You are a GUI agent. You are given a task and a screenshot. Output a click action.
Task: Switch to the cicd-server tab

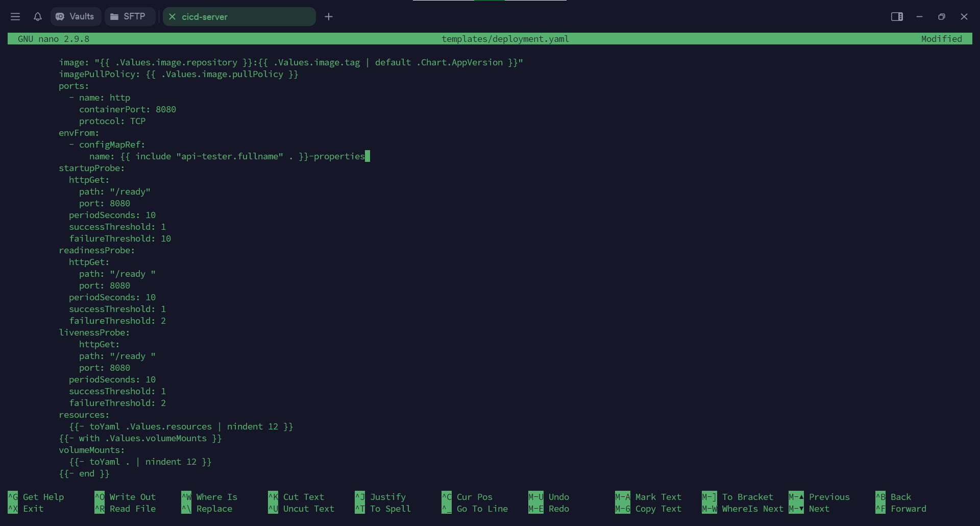coord(239,17)
